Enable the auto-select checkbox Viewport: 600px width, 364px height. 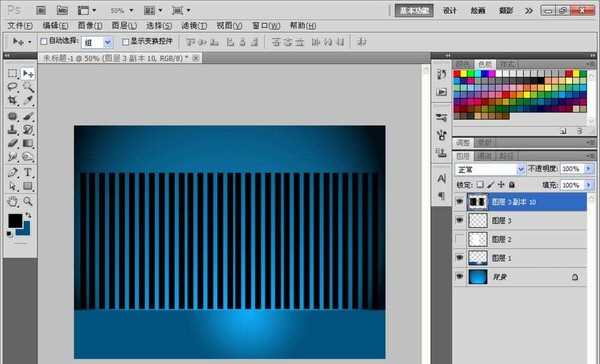[44, 41]
